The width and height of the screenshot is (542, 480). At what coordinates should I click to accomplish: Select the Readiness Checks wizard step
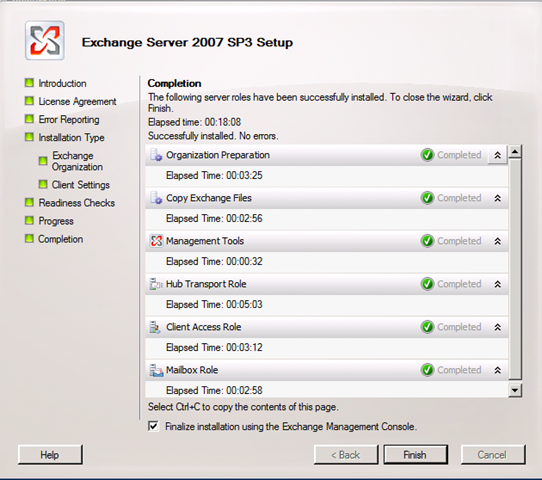[76, 203]
